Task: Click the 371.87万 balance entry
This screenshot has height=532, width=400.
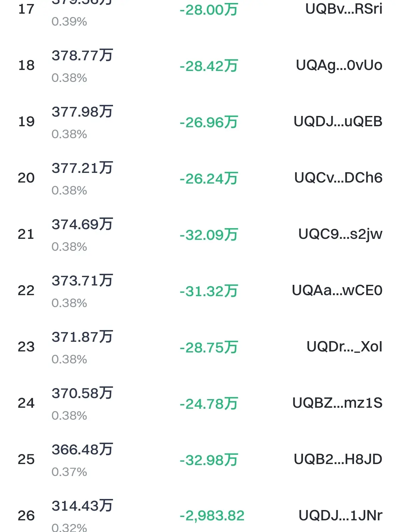Action: (x=82, y=337)
